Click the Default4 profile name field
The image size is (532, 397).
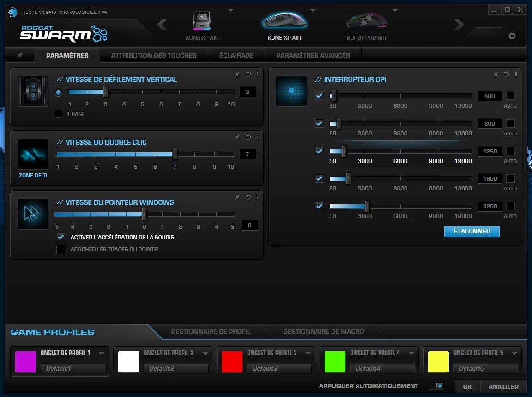(x=382, y=368)
